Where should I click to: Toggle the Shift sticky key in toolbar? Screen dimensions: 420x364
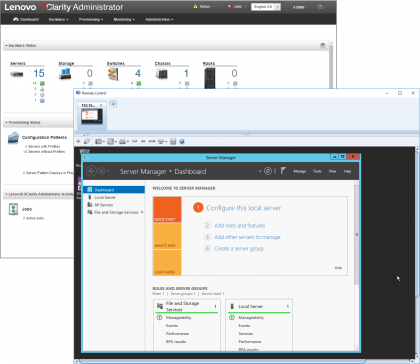click(x=152, y=142)
